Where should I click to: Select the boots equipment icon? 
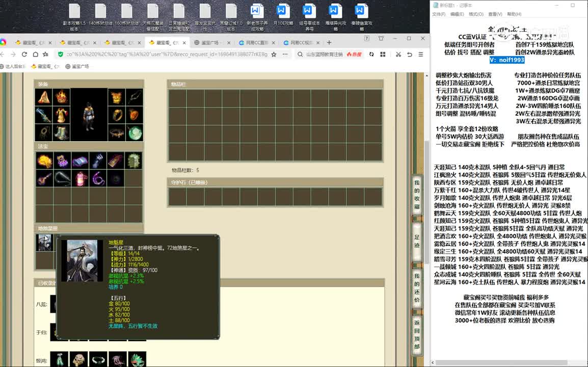tap(62, 133)
